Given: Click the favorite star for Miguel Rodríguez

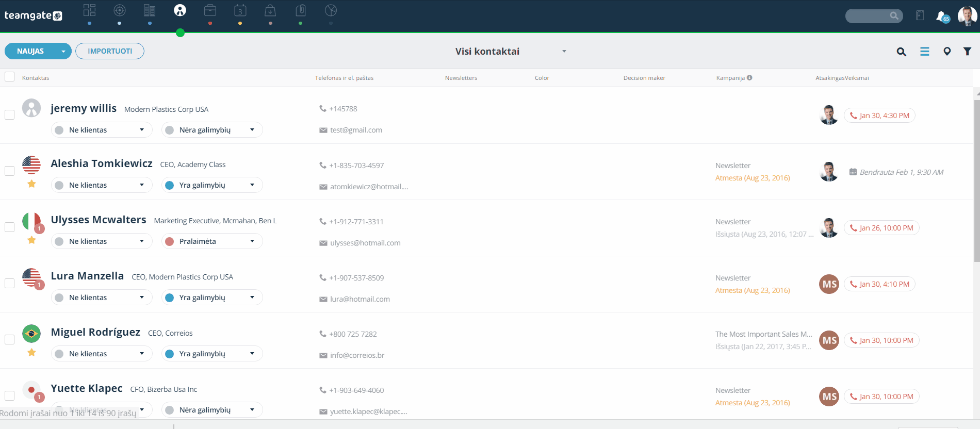Looking at the screenshot, I should [x=31, y=353].
